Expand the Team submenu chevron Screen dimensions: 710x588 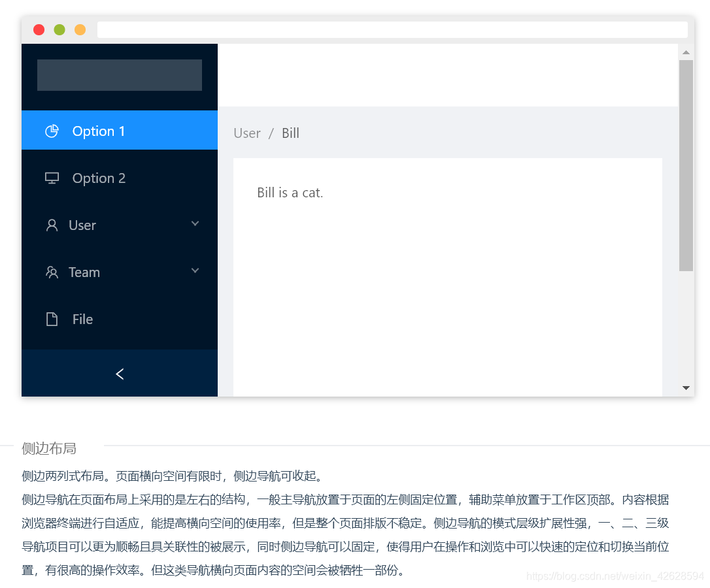(195, 270)
